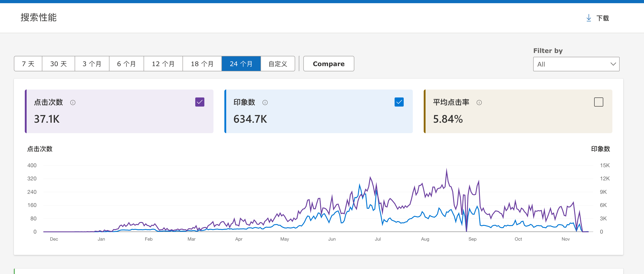Enable the 平均点击率 checkbox
This screenshot has height=274, width=644.
click(x=598, y=102)
